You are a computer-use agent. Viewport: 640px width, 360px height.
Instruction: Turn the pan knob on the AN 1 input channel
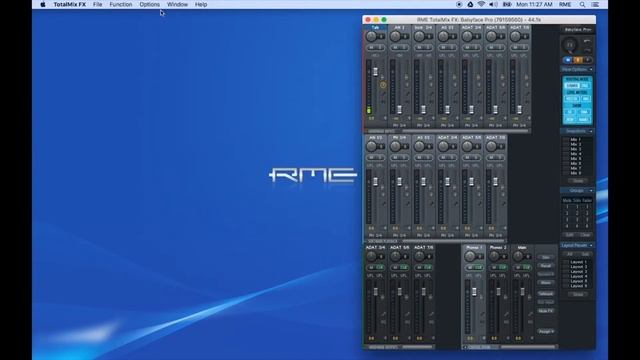[395, 36]
